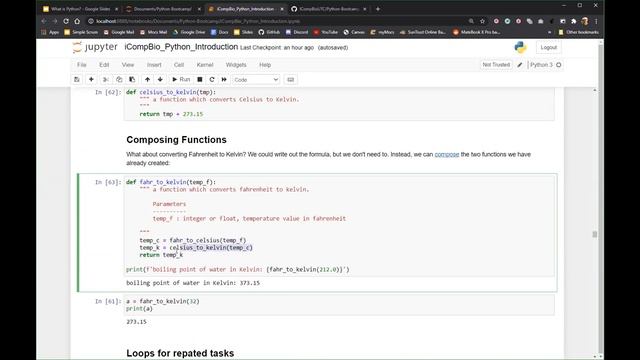The image size is (640, 360).
Task: Reload the browser page
Action: pos(66,21)
